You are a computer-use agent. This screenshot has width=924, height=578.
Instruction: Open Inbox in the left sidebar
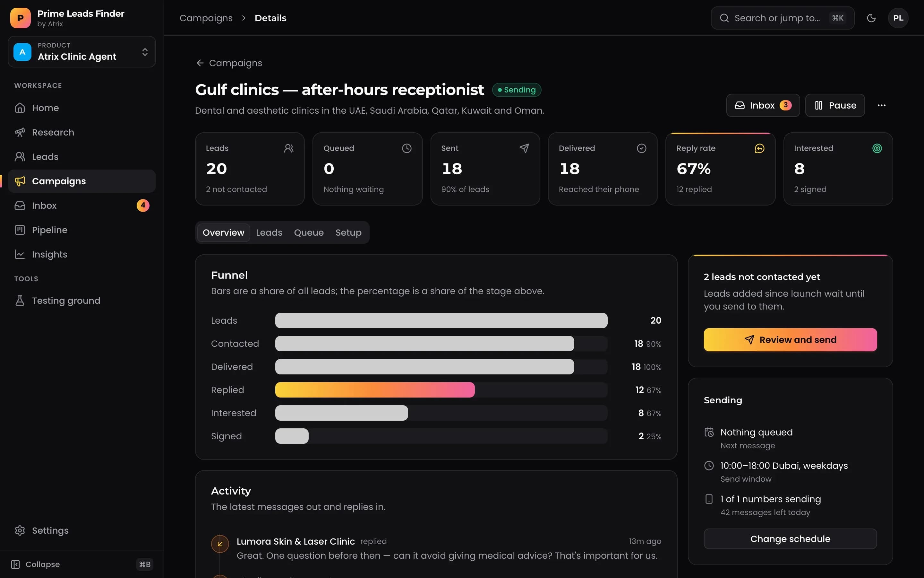pyautogui.click(x=82, y=206)
